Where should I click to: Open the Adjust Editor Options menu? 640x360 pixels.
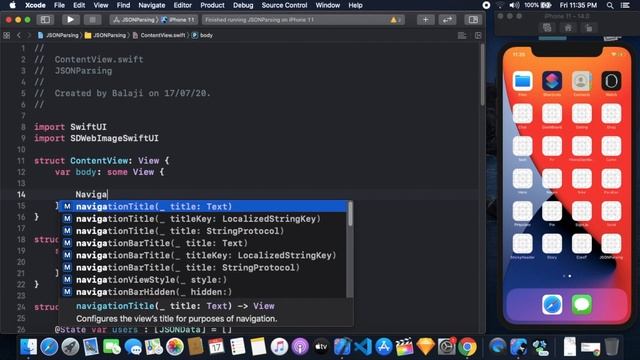pos(462,36)
